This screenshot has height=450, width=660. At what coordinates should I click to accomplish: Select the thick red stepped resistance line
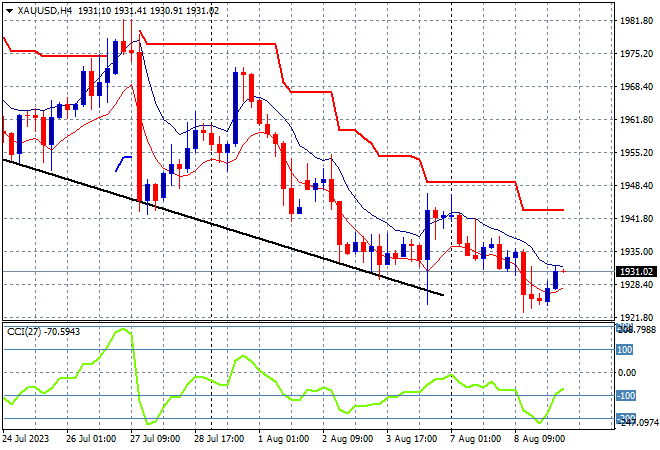click(x=210, y=44)
